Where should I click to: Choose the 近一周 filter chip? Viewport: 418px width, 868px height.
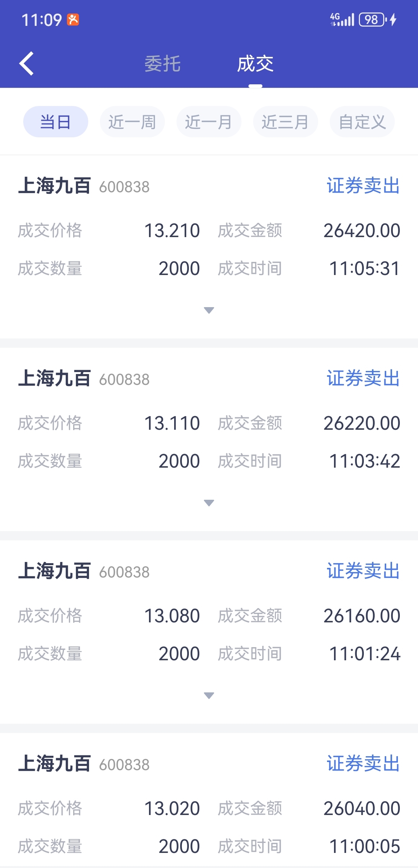[x=132, y=122]
